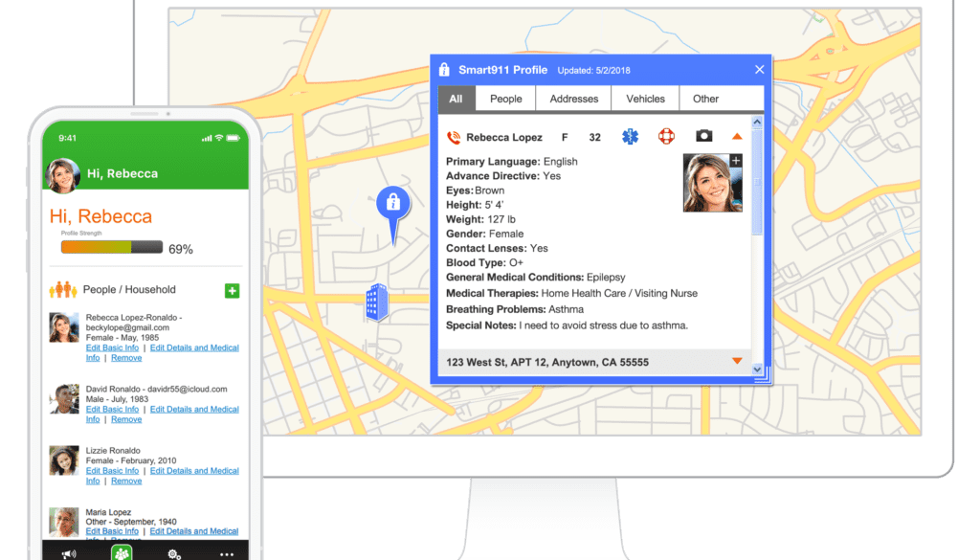980x560 pixels.
Task: Tap the orange People / Household family icon
Action: click(62, 289)
